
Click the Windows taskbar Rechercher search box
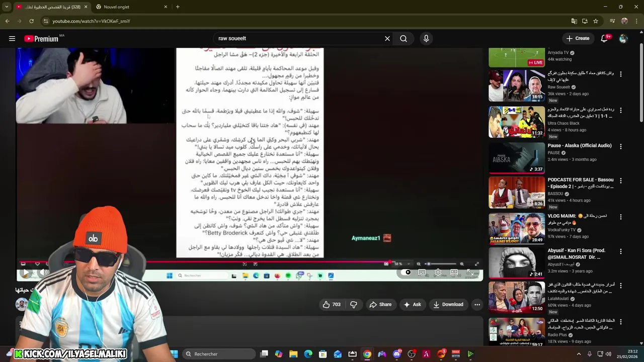click(219, 354)
